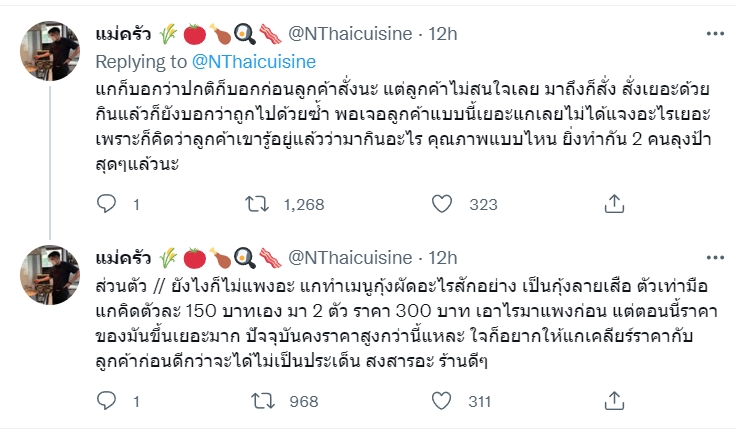736x436 pixels.
Task: Click reply icon on the first tweet
Action: [x=108, y=204]
